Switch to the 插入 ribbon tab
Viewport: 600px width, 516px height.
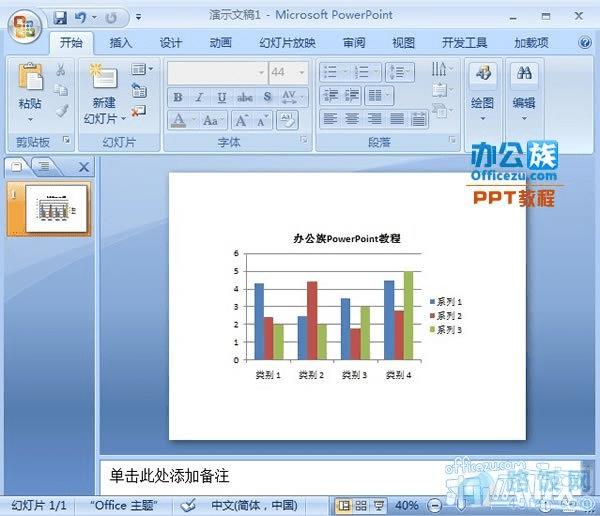121,42
